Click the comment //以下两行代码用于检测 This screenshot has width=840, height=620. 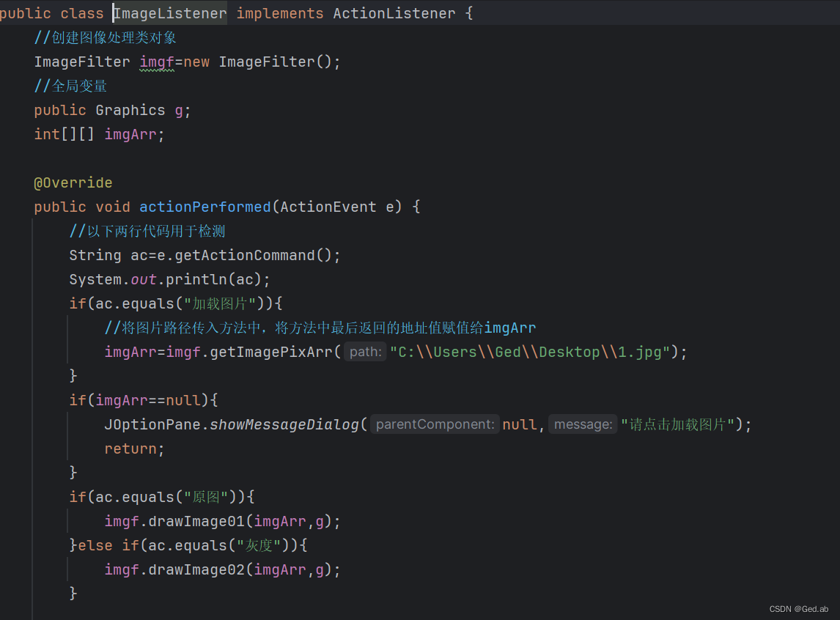(x=147, y=232)
